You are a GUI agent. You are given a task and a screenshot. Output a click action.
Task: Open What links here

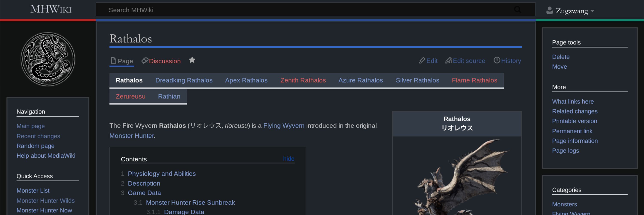tap(573, 102)
